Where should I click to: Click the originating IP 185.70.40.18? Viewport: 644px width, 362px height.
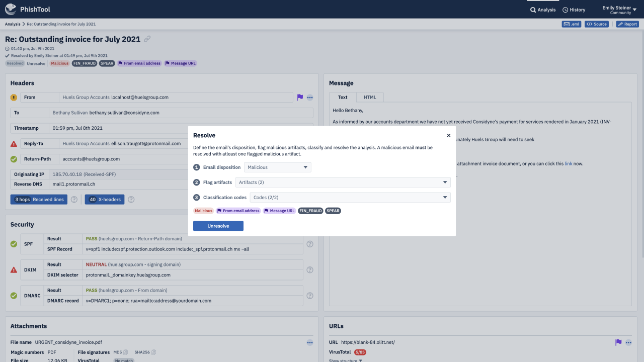(x=67, y=174)
